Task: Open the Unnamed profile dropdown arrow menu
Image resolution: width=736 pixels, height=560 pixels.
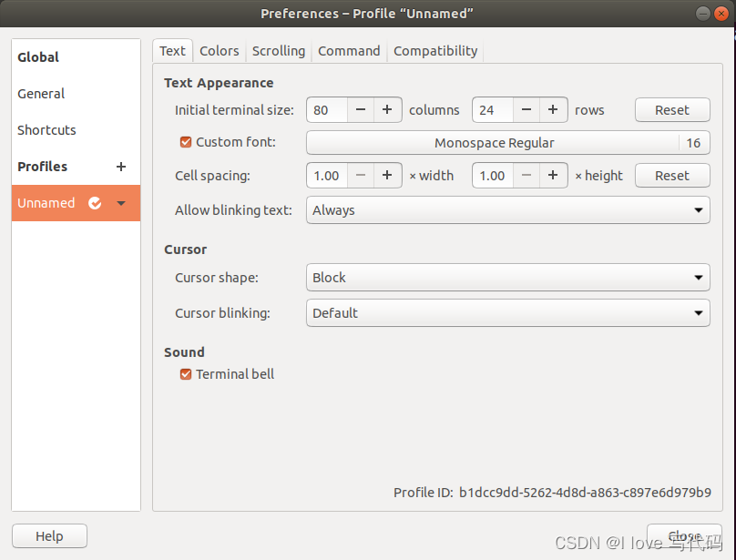Action: (121, 203)
